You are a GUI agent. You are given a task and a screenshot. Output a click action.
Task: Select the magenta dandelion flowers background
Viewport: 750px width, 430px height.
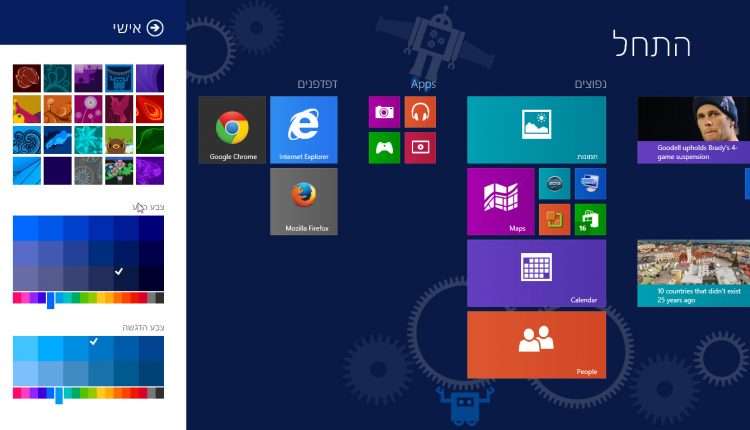[88, 109]
